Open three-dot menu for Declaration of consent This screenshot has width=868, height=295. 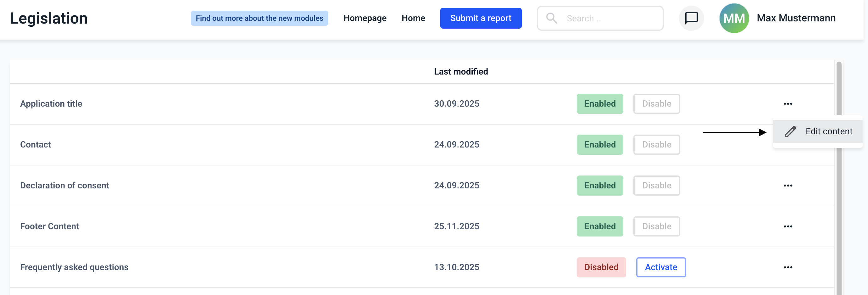tap(788, 186)
